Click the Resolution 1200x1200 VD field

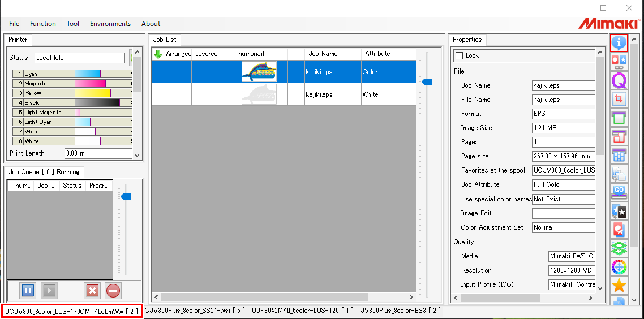click(x=572, y=270)
